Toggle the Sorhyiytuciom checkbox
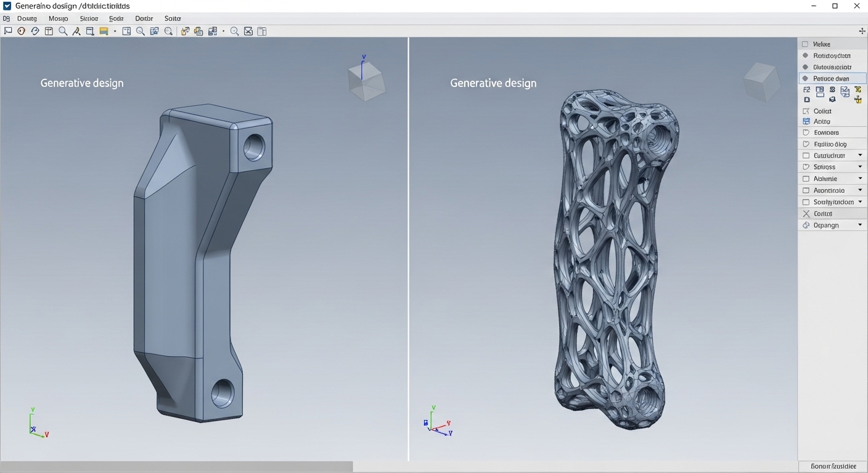Screen dimensions: 868x473 tap(806, 202)
